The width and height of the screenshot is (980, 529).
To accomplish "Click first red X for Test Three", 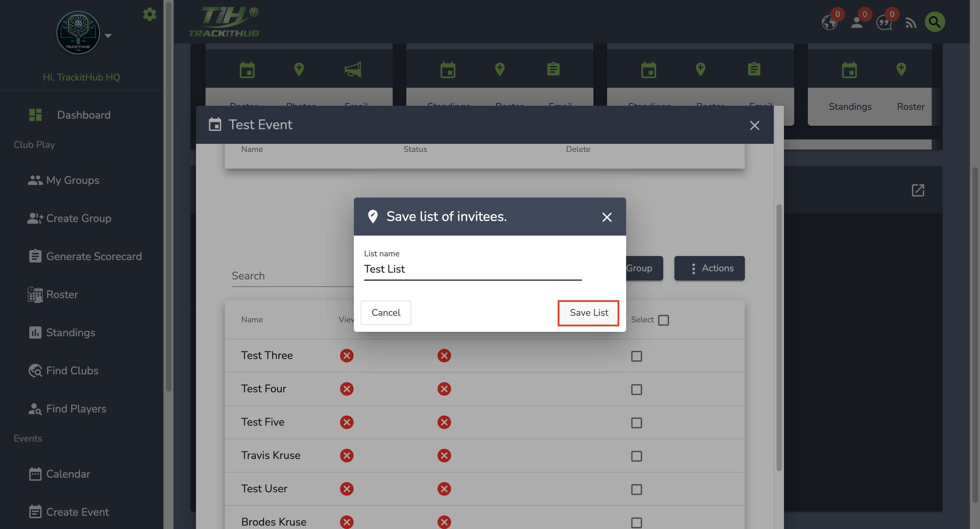I will 347,356.
